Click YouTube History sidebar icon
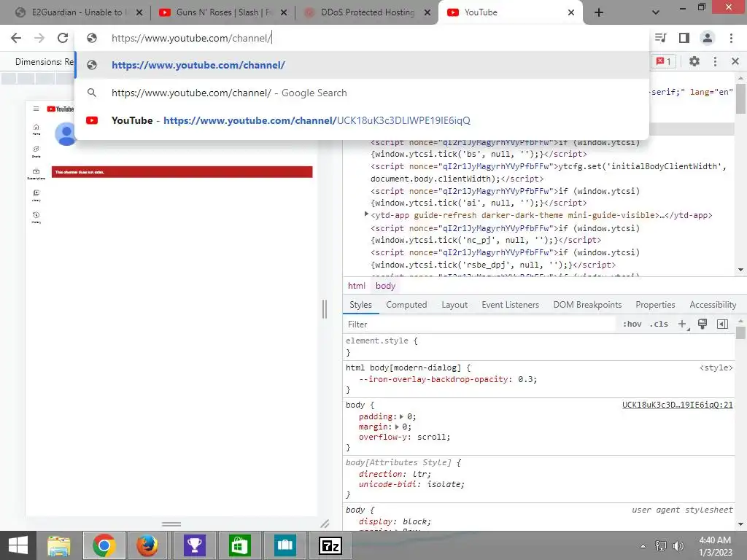Viewport: 747px width, 560px height. [36, 217]
